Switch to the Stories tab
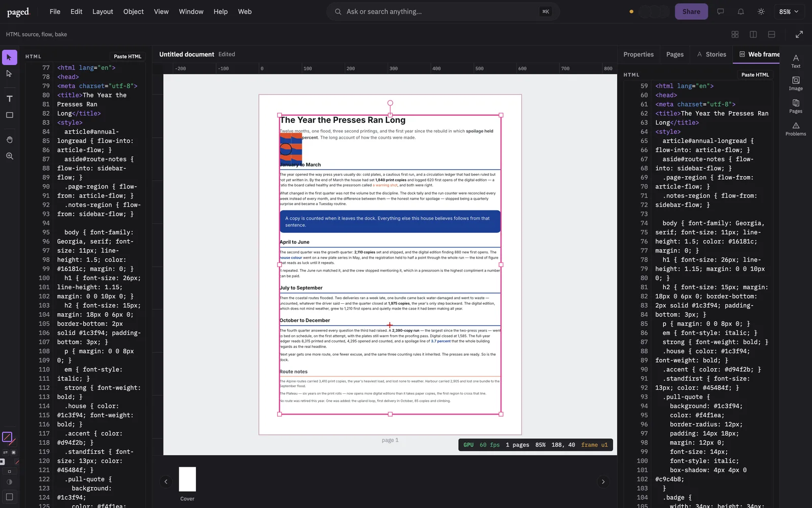Viewport: 812px width, 508px height. click(712, 54)
